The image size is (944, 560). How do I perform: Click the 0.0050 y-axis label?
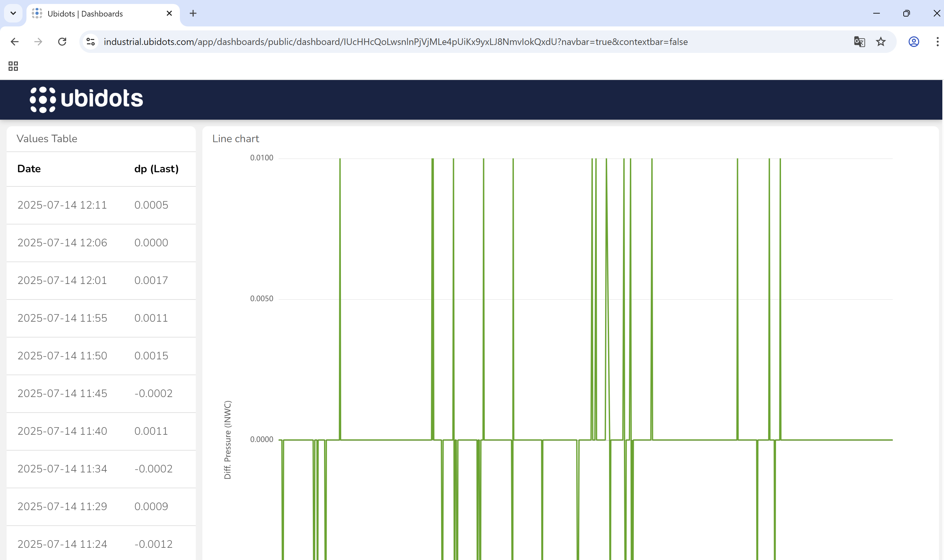pos(262,299)
